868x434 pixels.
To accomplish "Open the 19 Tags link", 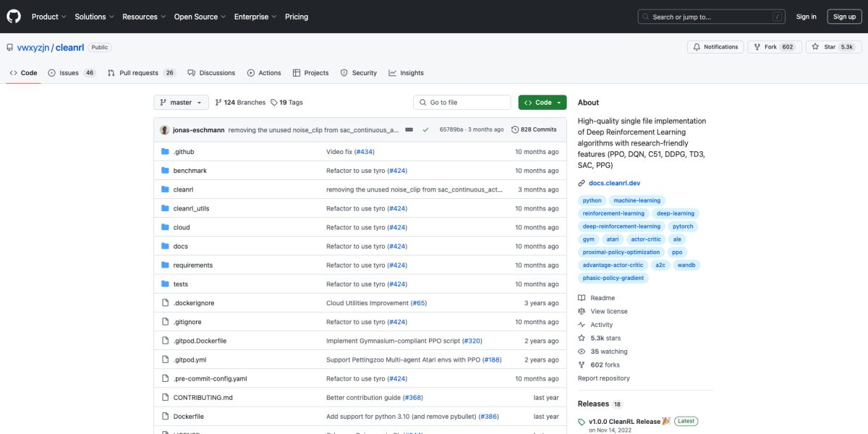I will (x=287, y=103).
